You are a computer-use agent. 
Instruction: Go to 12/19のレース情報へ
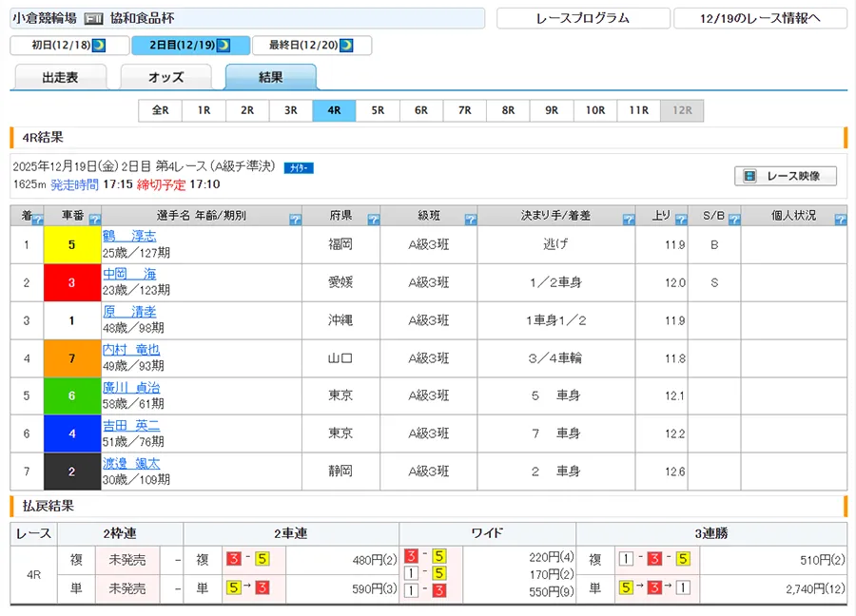759,18
